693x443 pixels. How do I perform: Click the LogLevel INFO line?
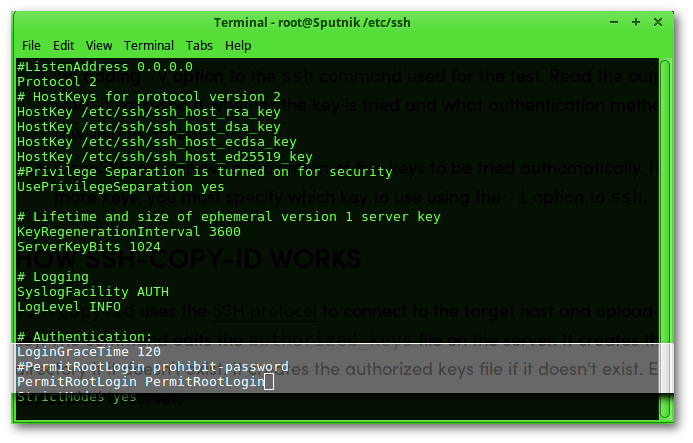click(x=69, y=307)
